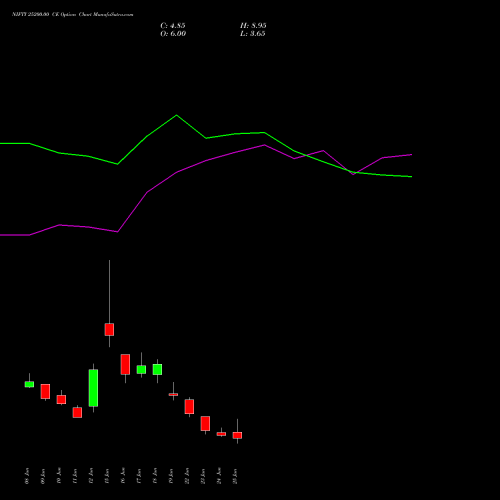The height and width of the screenshot is (500, 500).
Task: Click the chart title text at top
Action: (x=73, y=15)
